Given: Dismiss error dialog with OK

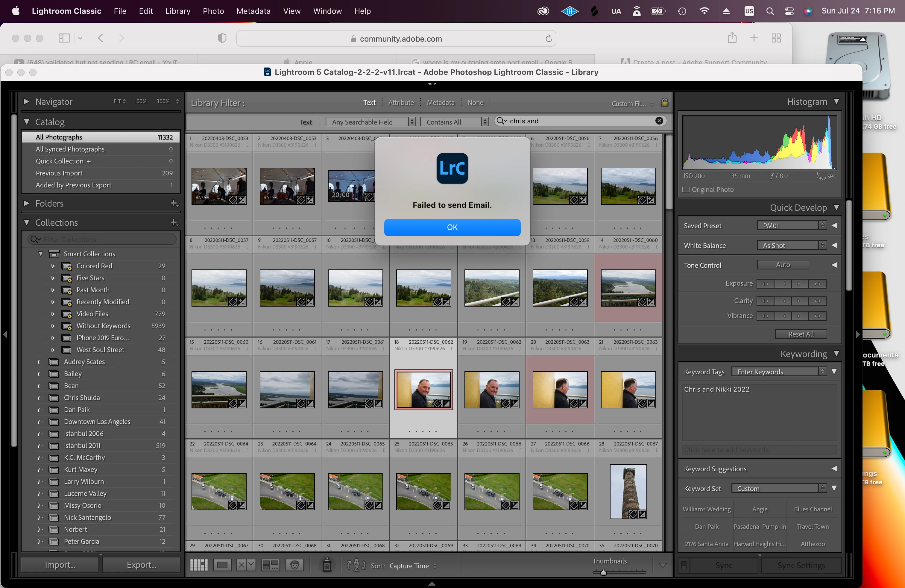Looking at the screenshot, I should point(452,227).
